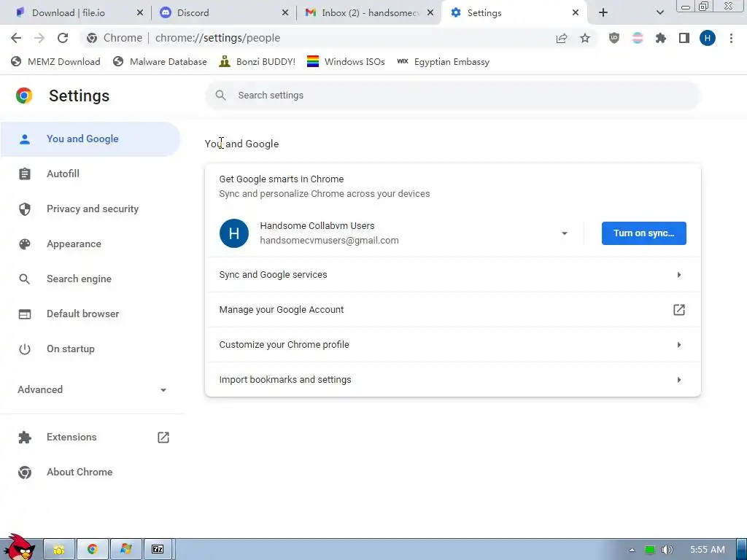
Task: Open the tab search chevron
Action: tap(659, 13)
